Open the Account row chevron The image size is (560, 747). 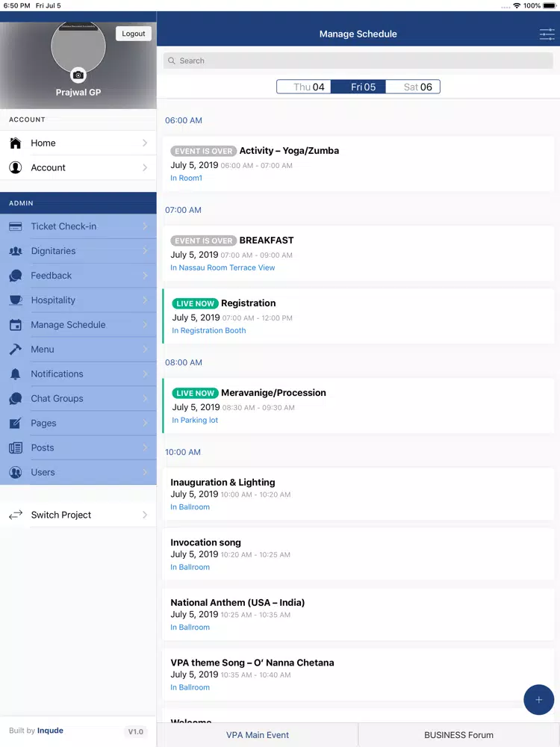click(x=145, y=168)
